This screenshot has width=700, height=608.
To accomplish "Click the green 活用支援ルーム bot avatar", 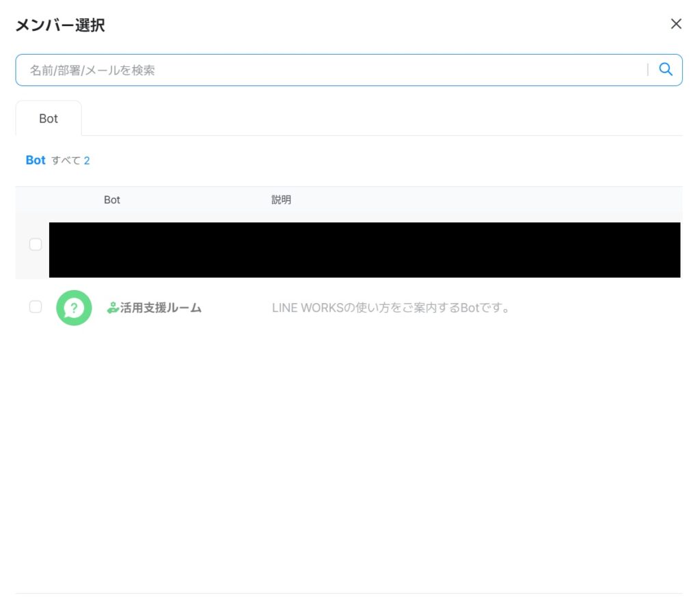I will (74, 308).
